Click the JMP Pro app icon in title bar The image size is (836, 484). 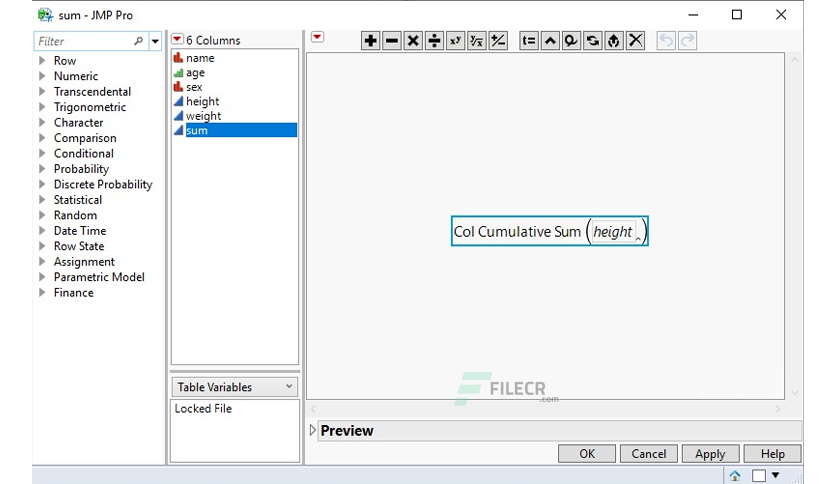pyautogui.click(x=45, y=15)
